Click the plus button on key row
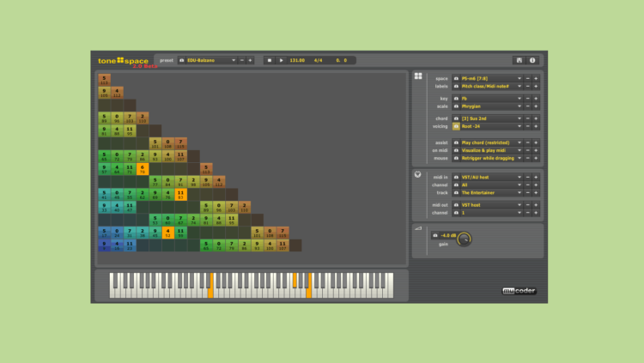This screenshot has height=363, width=644. (536, 99)
